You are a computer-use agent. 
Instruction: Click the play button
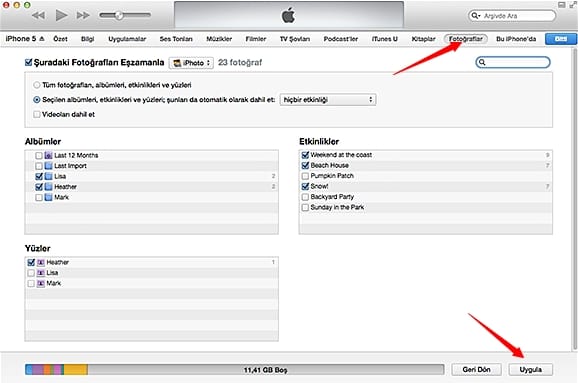[x=61, y=15]
